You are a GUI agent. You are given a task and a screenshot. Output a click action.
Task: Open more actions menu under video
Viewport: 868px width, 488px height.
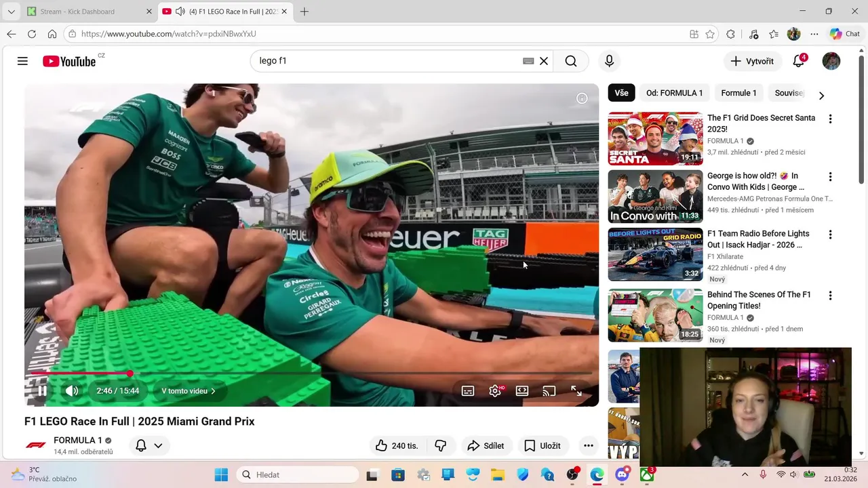(589, 445)
